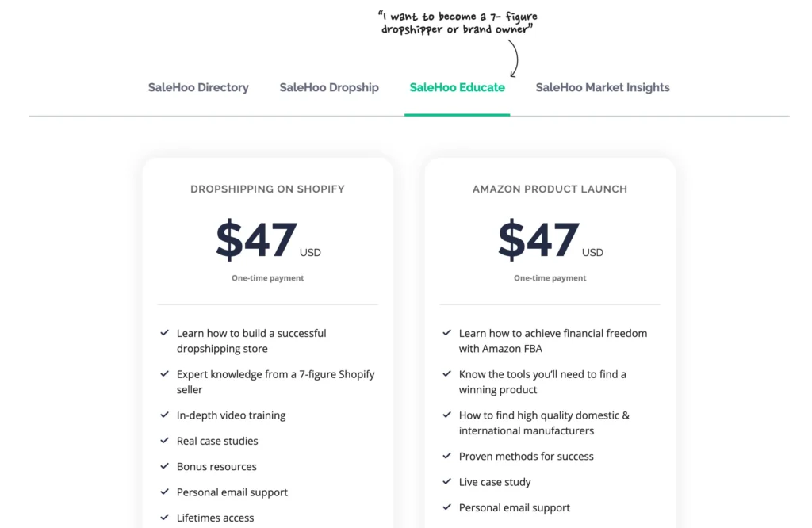
Task: Click 'One-time payment' under the Amazon price
Action: tap(550, 278)
